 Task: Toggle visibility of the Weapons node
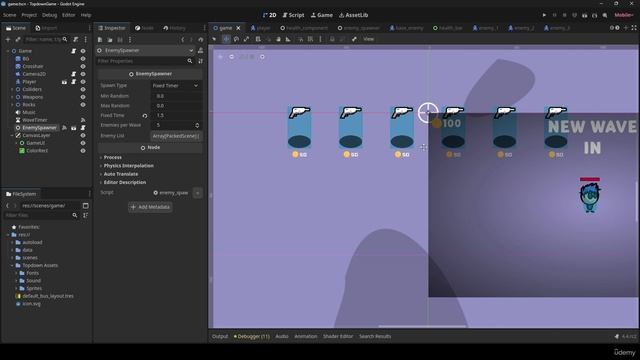(83, 97)
